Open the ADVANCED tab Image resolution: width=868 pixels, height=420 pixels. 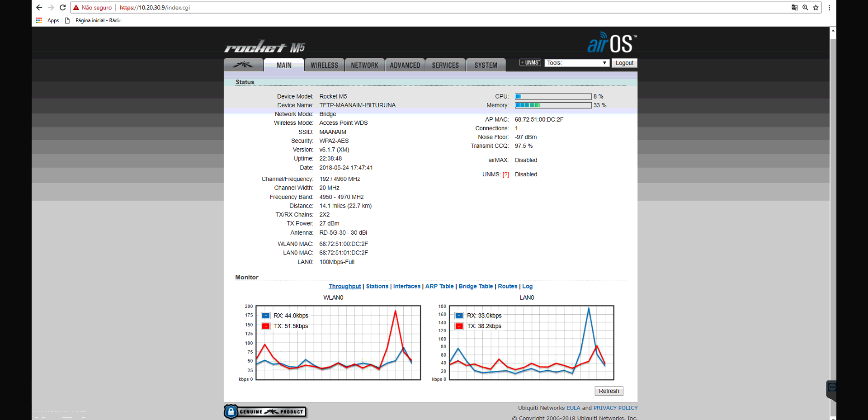pyautogui.click(x=405, y=65)
